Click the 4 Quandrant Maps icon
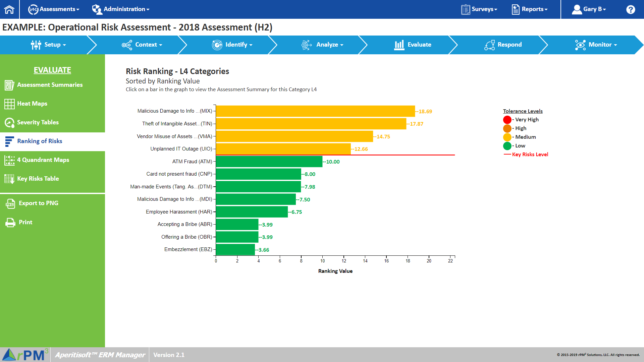The height and width of the screenshot is (362, 644). [9, 160]
